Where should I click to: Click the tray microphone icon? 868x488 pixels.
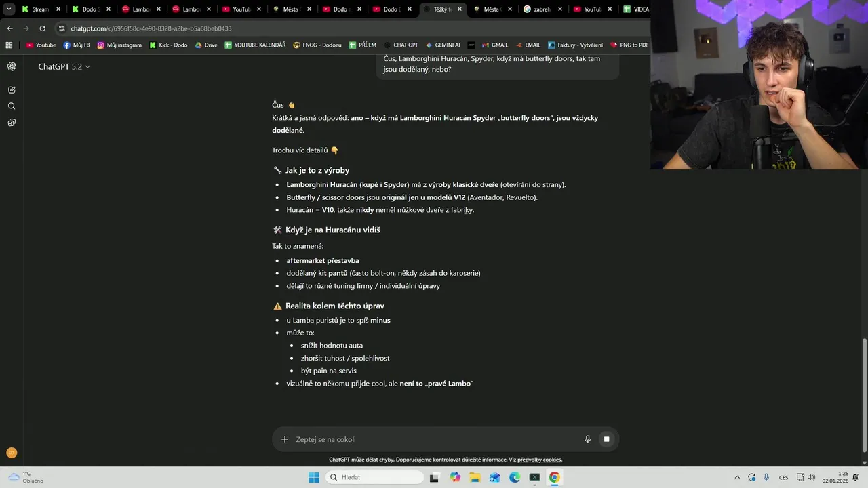click(x=766, y=477)
